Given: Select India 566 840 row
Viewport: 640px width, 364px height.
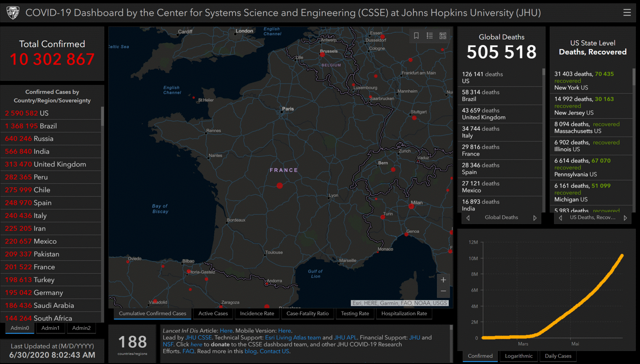Looking at the screenshot, I should coord(51,151).
